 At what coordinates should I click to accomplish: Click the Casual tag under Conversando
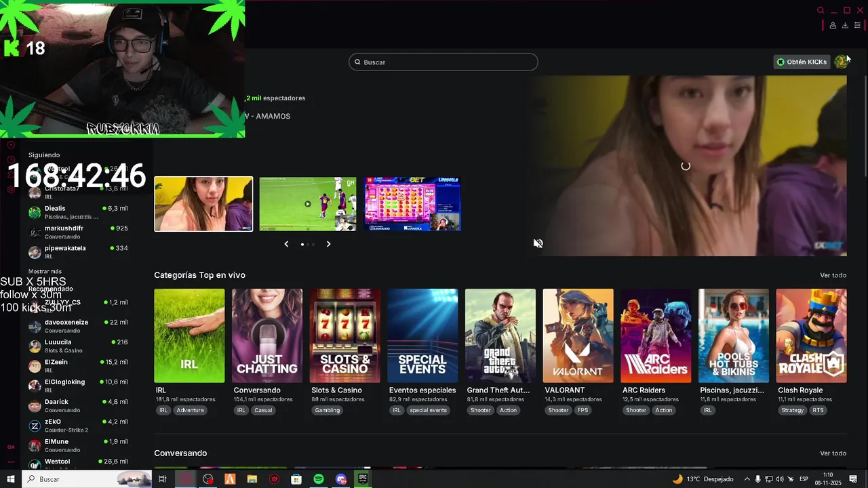[x=263, y=410]
